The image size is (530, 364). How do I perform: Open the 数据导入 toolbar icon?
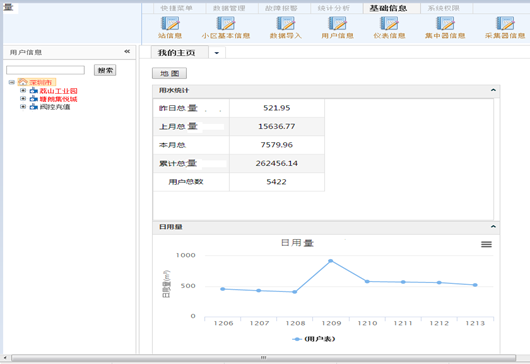coord(286,24)
